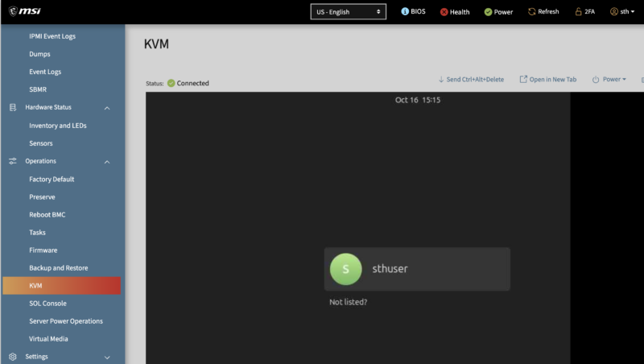
Task: Click the KVM page heading
Action: [x=156, y=44]
